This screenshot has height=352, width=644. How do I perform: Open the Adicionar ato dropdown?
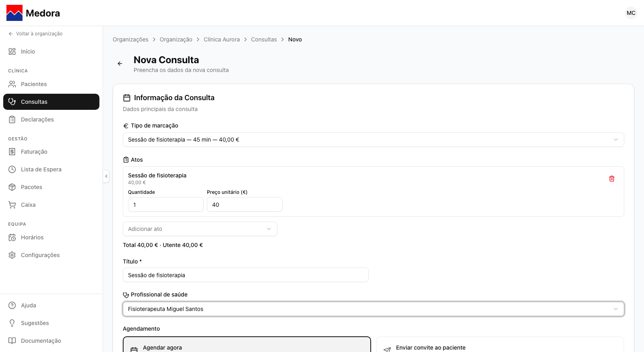(x=200, y=229)
